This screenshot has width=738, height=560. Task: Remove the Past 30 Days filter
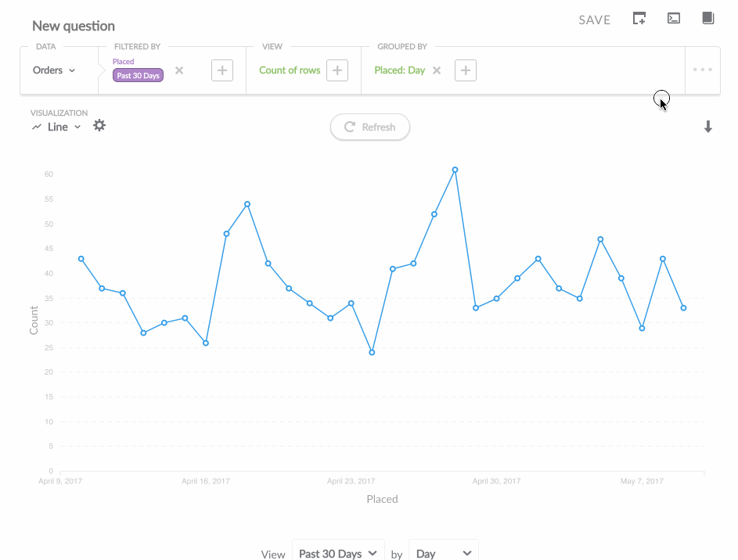(179, 70)
